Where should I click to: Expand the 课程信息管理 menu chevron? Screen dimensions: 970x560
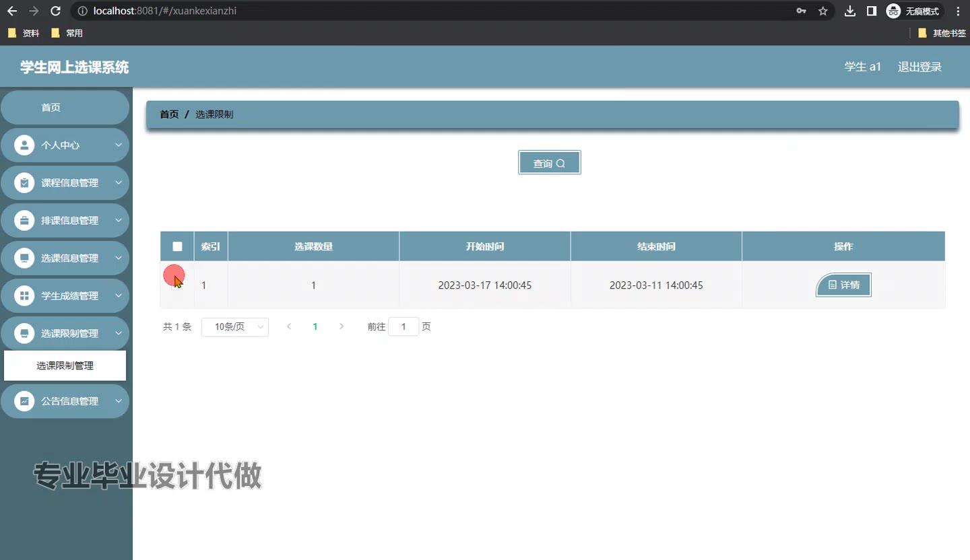[x=119, y=182]
